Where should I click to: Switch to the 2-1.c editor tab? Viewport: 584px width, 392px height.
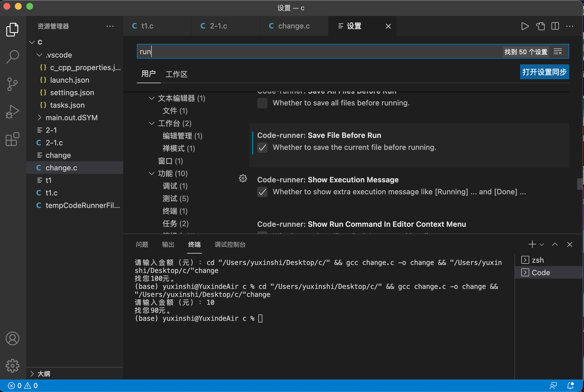pos(226,26)
